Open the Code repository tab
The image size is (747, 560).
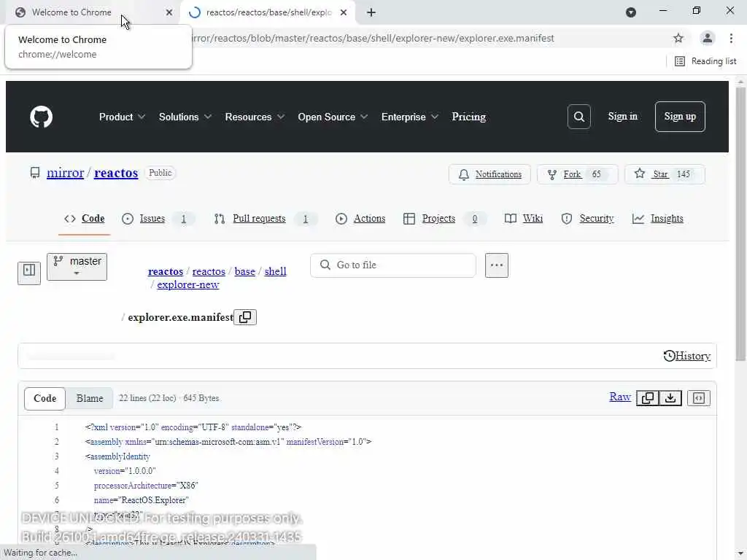pos(85,219)
